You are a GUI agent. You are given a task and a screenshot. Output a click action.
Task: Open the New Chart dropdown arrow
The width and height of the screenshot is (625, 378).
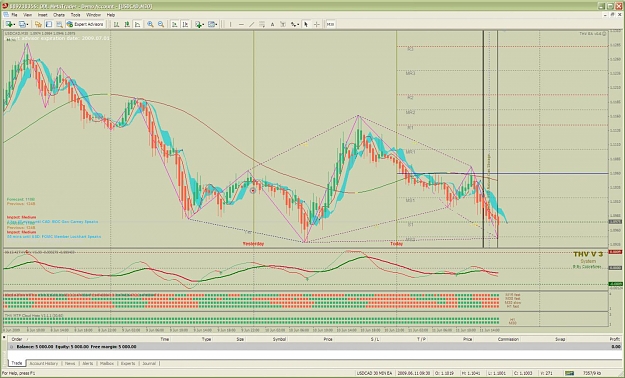click(x=14, y=24)
